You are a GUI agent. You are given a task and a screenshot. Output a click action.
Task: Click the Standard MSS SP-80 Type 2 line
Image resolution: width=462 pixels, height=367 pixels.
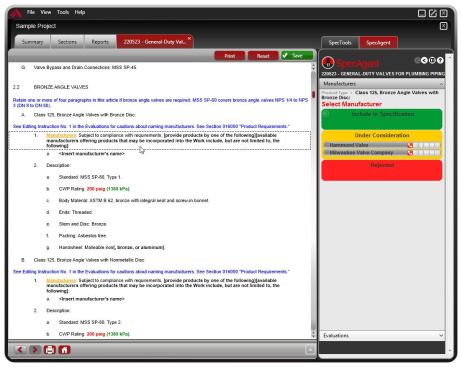(x=90, y=322)
